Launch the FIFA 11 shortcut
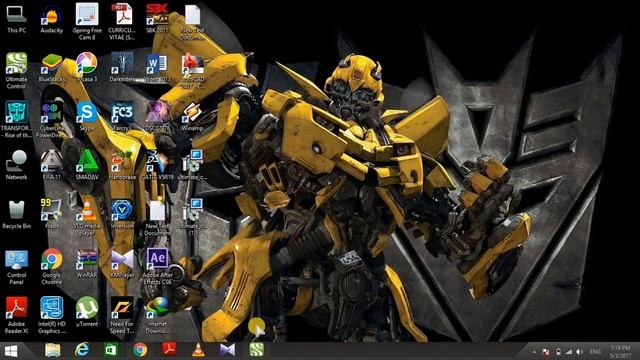640x360 pixels. point(51,166)
